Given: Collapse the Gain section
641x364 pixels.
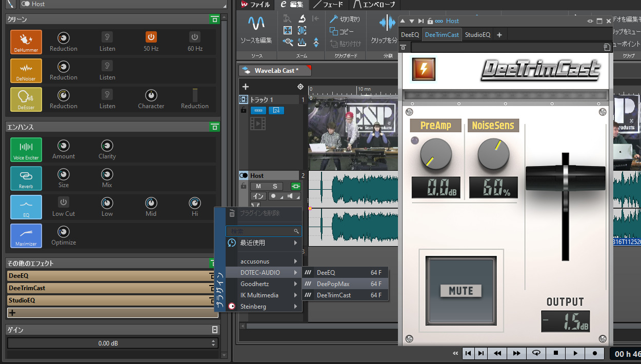Looking at the screenshot, I should pyautogui.click(x=215, y=330).
